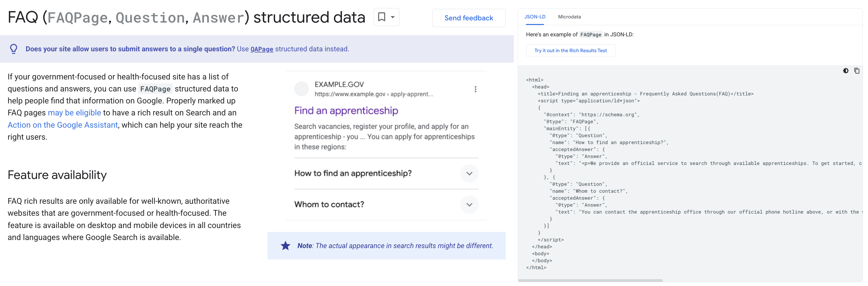The height and width of the screenshot is (286, 868).
Task: Select the JSON-LD tab
Action: point(534,17)
